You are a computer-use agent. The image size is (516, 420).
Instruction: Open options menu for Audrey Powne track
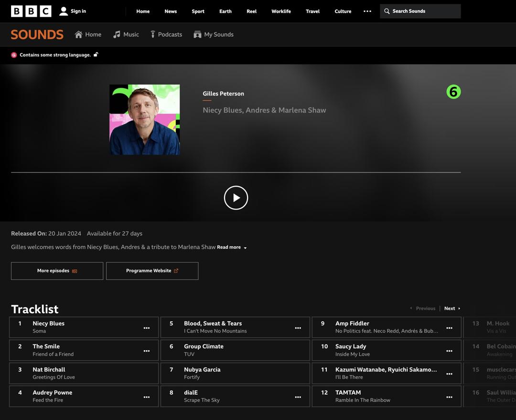pyautogui.click(x=147, y=397)
